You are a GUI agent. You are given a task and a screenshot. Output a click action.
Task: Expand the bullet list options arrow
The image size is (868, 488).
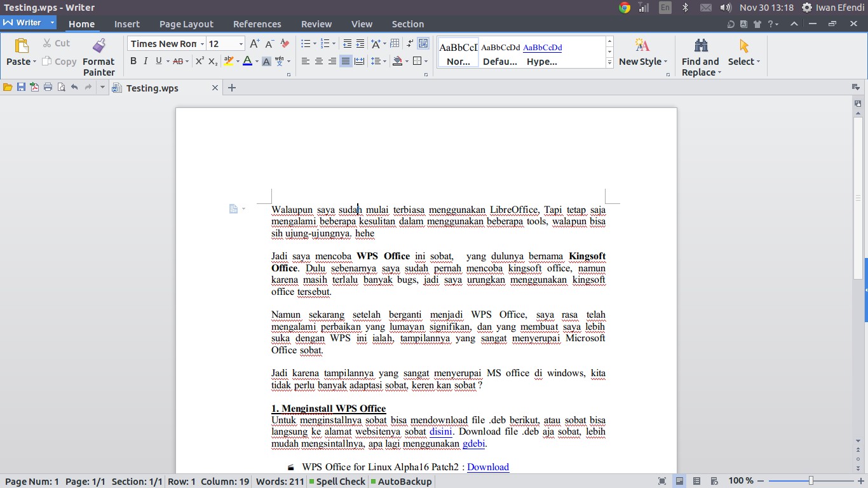pyautogui.click(x=315, y=44)
